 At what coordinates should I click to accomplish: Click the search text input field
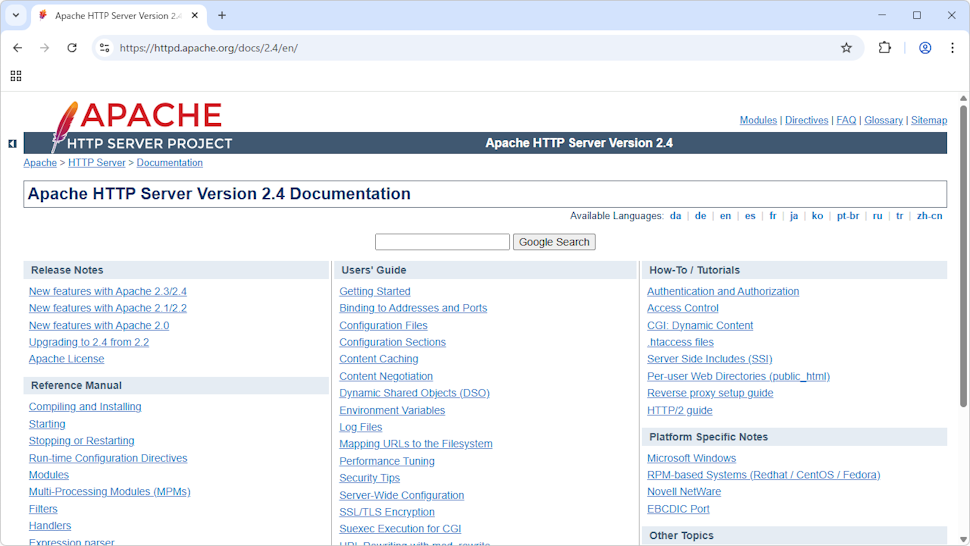pos(442,242)
